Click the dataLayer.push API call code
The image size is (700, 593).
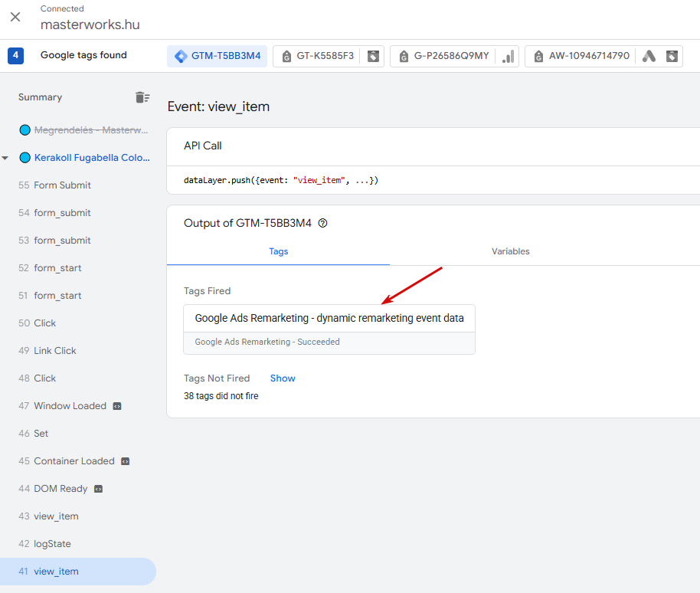pyautogui.click(x=281, y=180)
